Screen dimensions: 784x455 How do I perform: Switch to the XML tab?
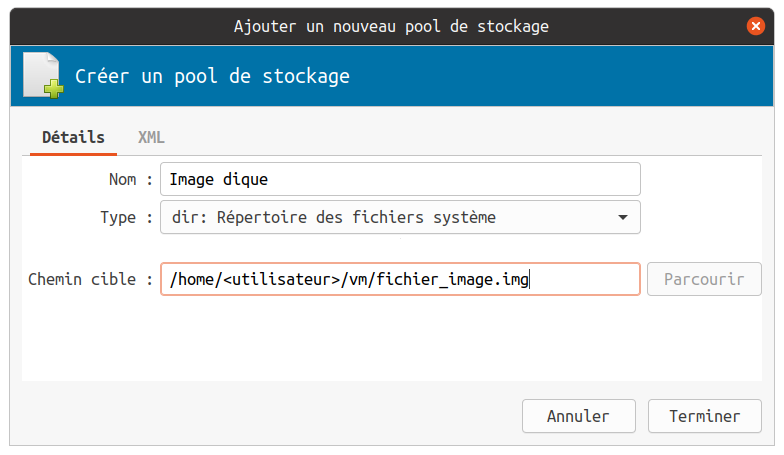151,137
